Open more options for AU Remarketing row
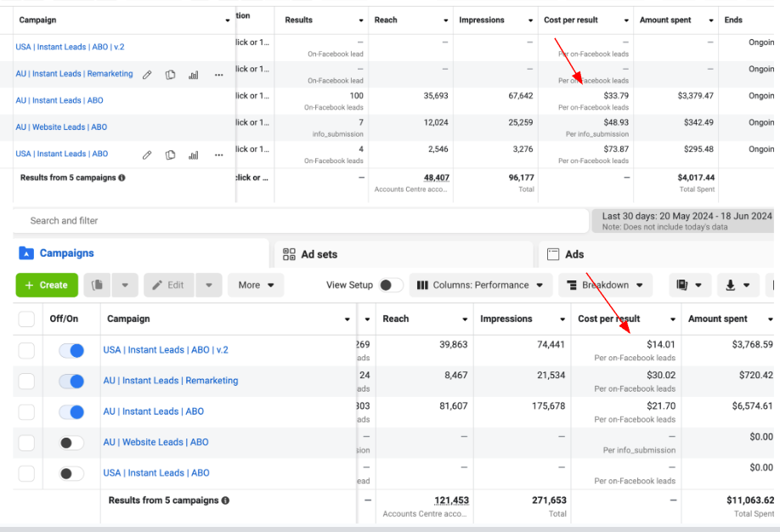780x532 pixels. [218, 75]
